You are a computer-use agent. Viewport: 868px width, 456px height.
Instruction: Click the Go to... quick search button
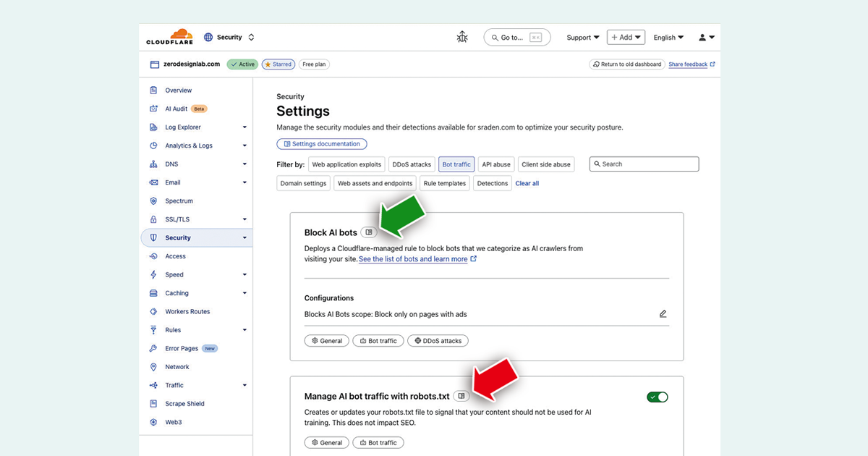tap(517, 38)
